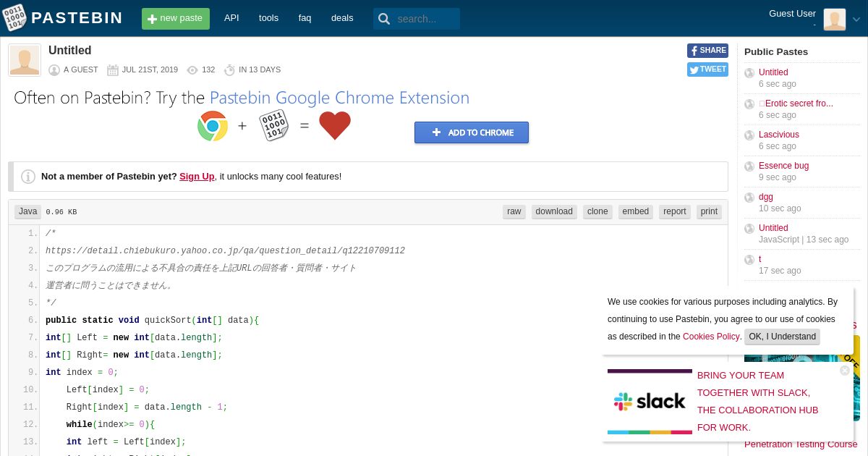The width and height of the screenshot is (868, 456).
Task: Open the first Untitled public paste, 6 sec ago
Action: click(x=773, y=72)
